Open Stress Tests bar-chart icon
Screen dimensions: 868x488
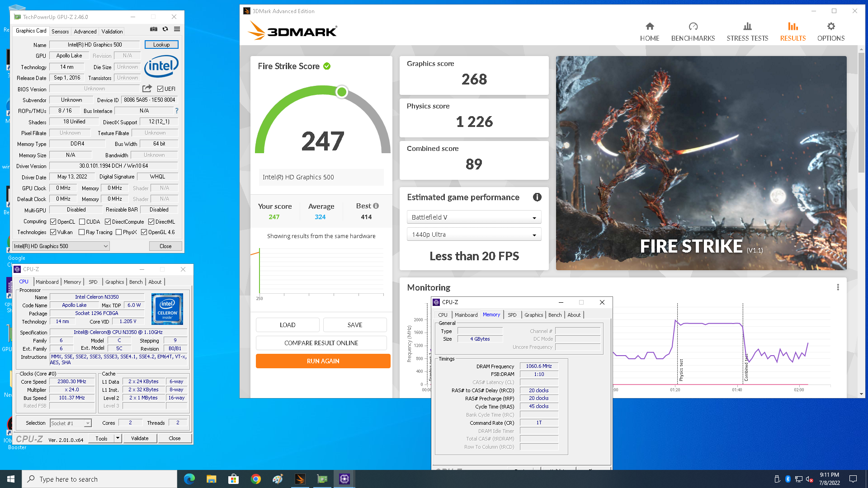pyautogui.click(x=747, y=26)
